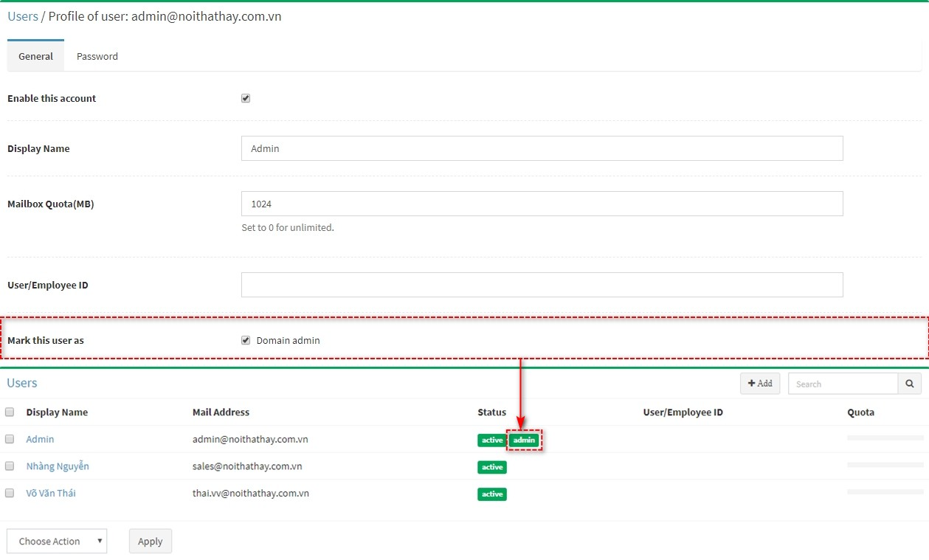The width and height of the screenshot is (929, 560).
Task: Tick the checkbox for Nhàng Nguyễn
Action: [10, 466]
